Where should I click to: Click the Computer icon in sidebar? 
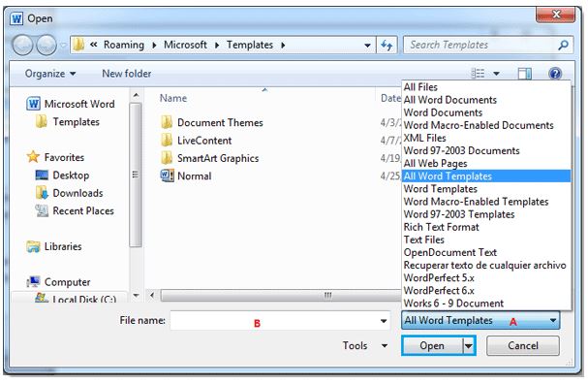click(33, 281)
